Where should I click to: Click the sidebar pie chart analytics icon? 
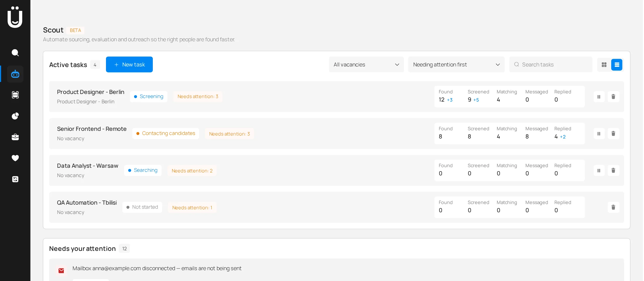15,116
